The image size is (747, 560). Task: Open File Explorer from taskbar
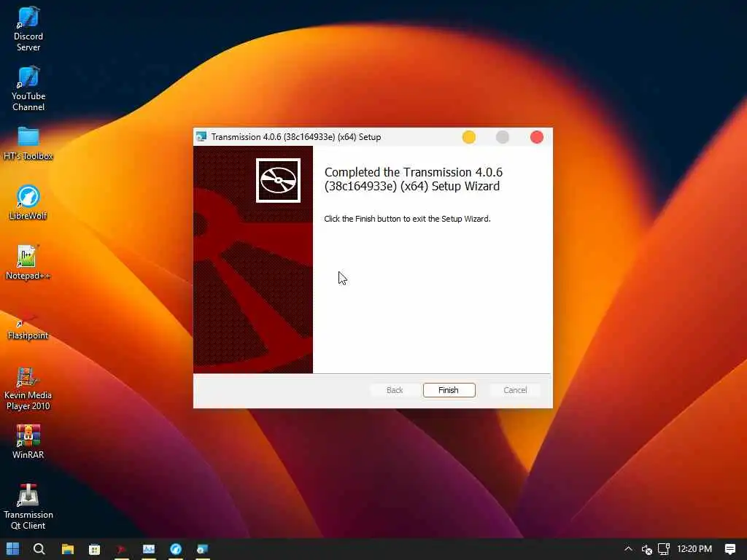click(x=68, y=549)
